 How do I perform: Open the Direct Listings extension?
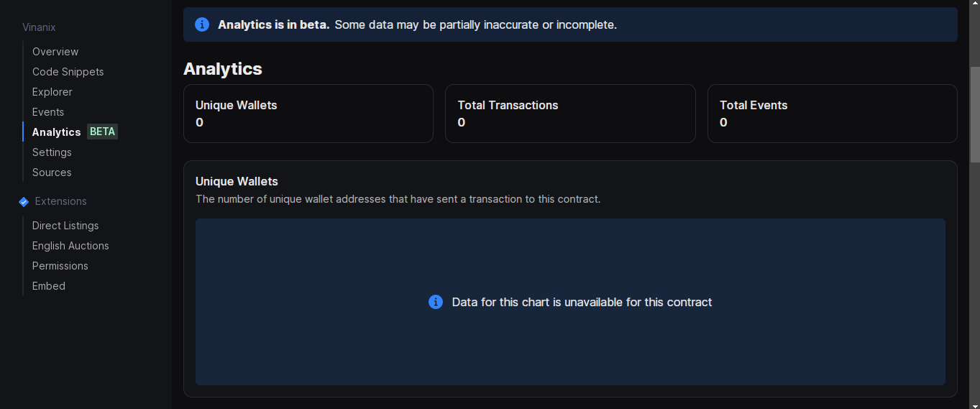[65, 226]
